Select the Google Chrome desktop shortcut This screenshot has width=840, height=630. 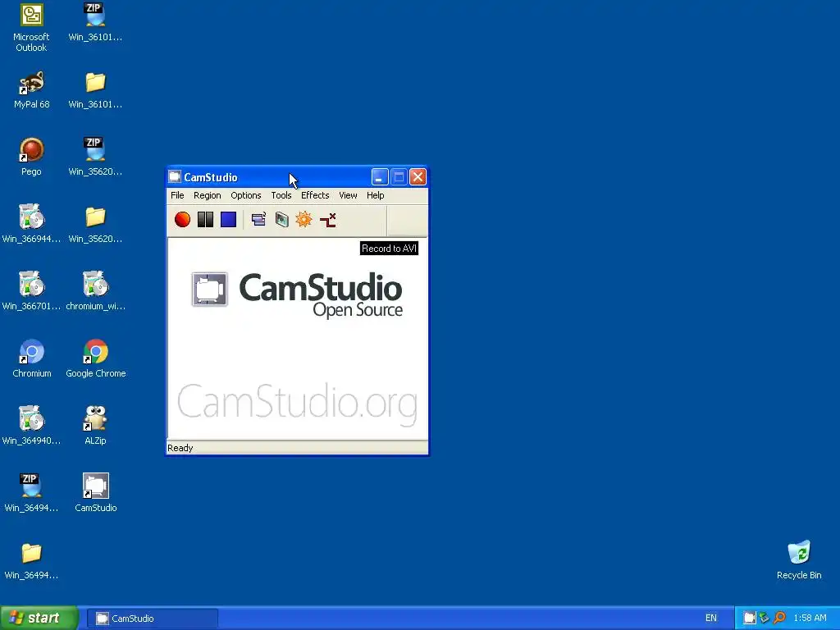tap(96, 359)
